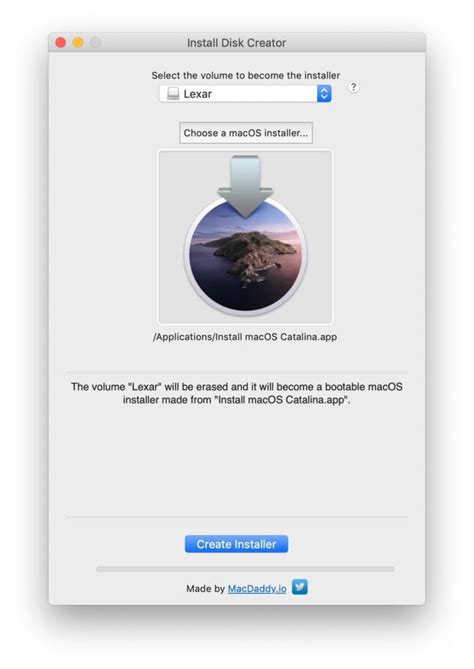Image resolution: width=474 pixels, height=669 pixels.
Task: Click the Twitter bird icon
Action: tap(300, 587)
